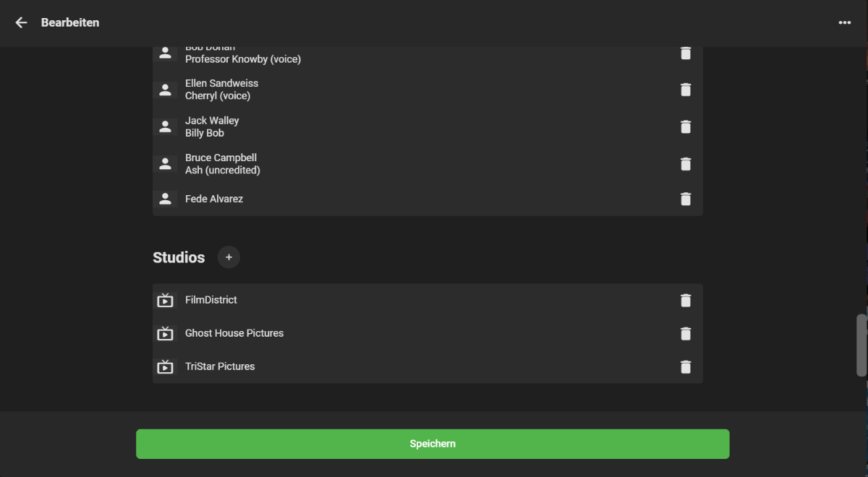Select Ghost House Pictures list item
Viewport: 868px width, 477px height.
[234, 333]
